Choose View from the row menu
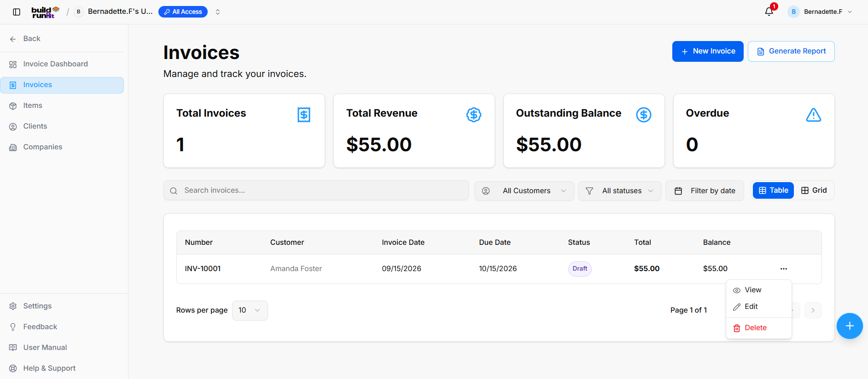Screen dimensions: 868x379 [x=758, y=290]
